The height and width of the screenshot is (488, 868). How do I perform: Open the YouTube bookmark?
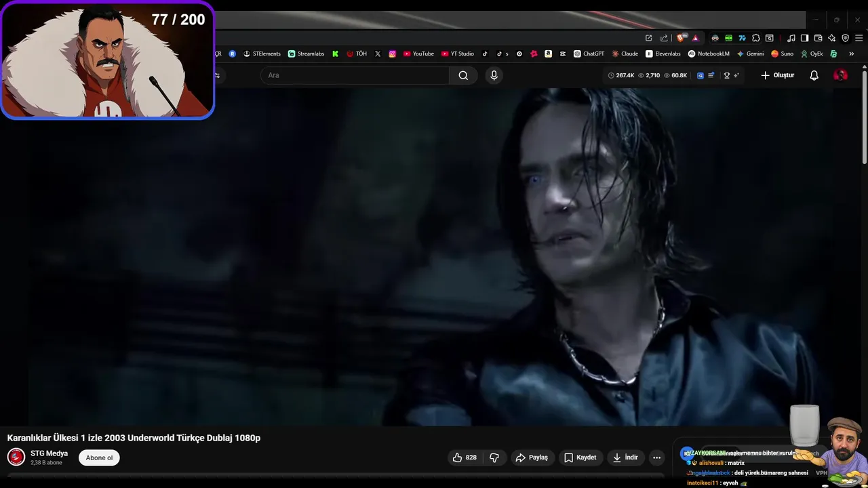(418, 54)
